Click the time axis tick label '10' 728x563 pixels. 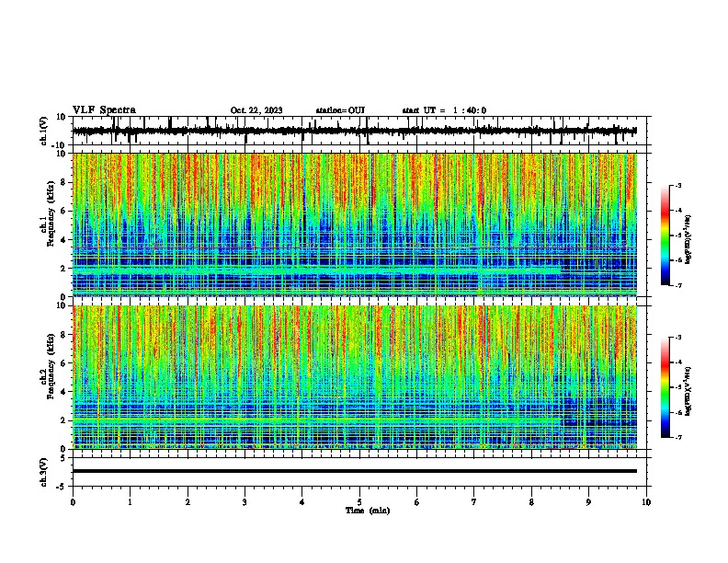[646, 502]
